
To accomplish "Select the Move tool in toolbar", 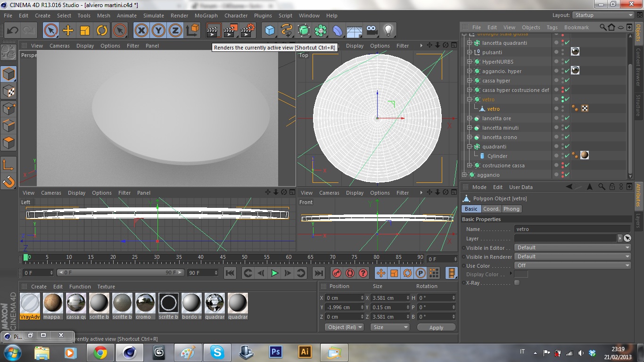I will click(68, 31).
